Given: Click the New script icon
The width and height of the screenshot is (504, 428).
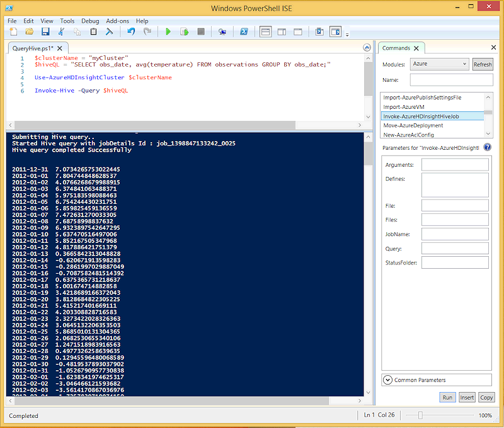Looking at the screenshot, I should [13, 31].
